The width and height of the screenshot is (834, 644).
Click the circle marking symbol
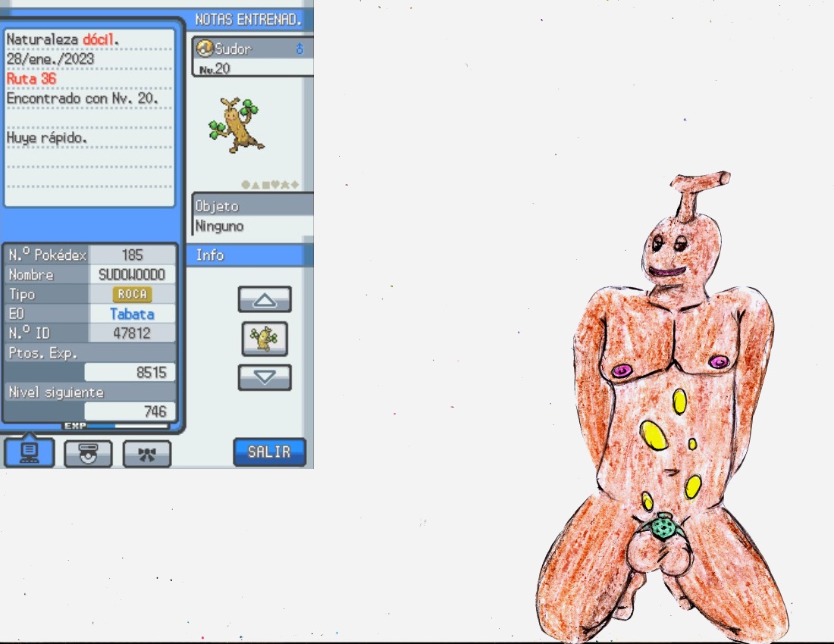[245, 185]
